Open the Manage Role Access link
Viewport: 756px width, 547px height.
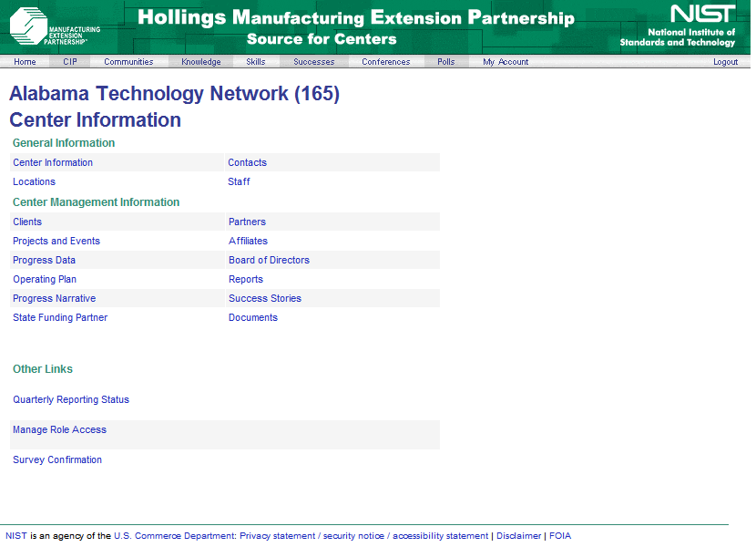point(59,429)
